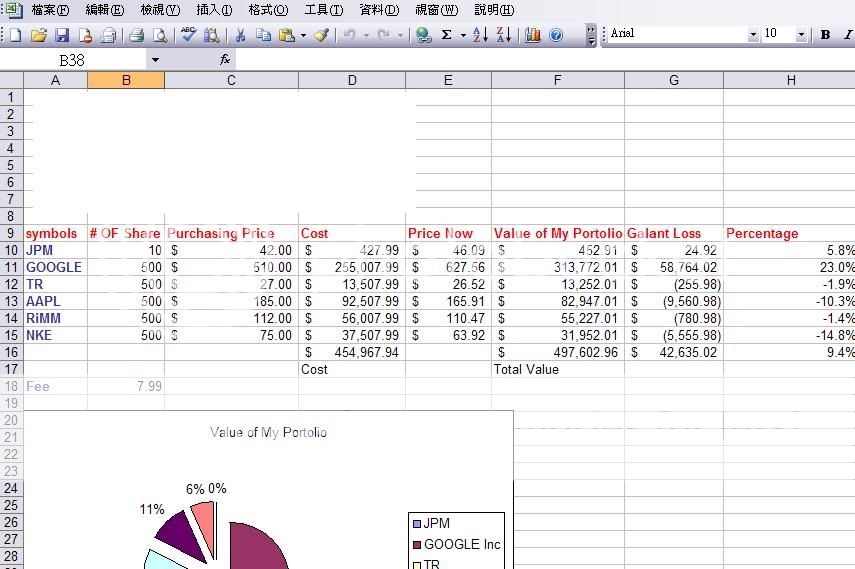Click the GOOGLE Inc legend color swatch

417,544
